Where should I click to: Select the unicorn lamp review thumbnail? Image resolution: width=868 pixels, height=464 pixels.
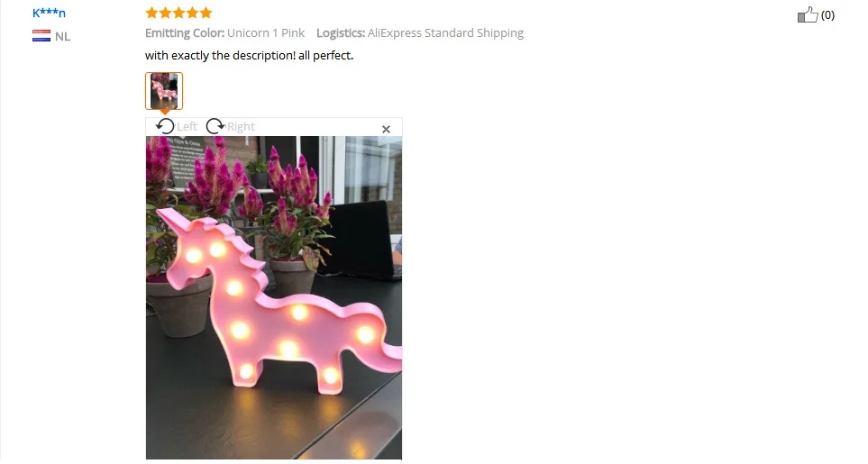[164, 91]
